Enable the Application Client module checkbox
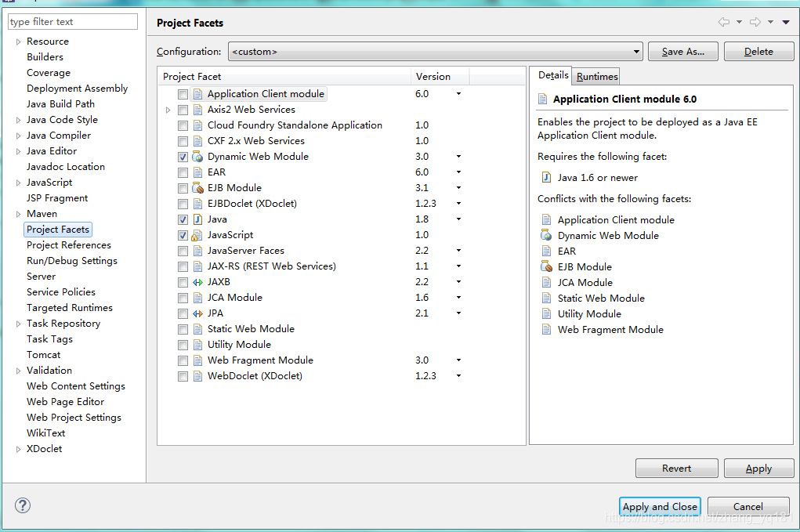This screenshot has width=800, height=532. click(183, 94)
